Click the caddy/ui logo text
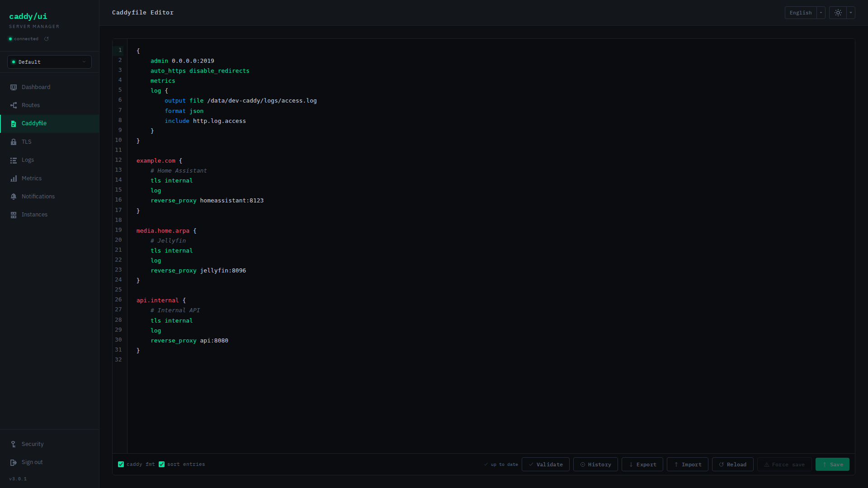 28,16
